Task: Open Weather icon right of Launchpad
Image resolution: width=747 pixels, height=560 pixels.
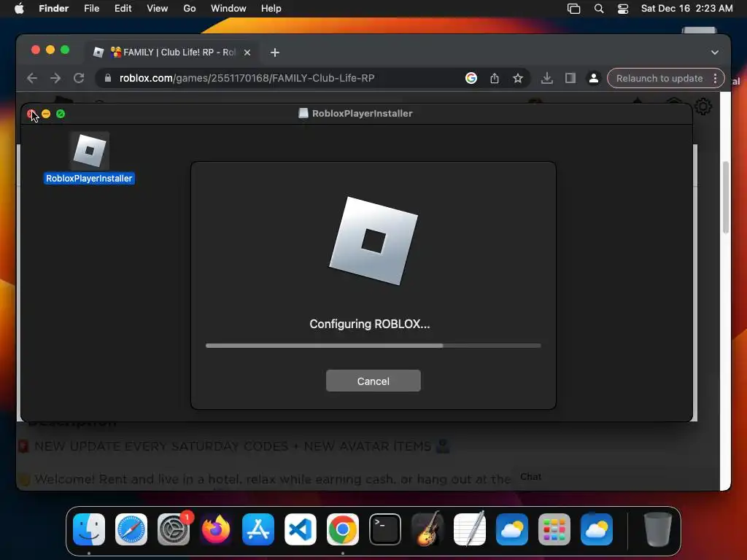Action: [x=597, y=529]
